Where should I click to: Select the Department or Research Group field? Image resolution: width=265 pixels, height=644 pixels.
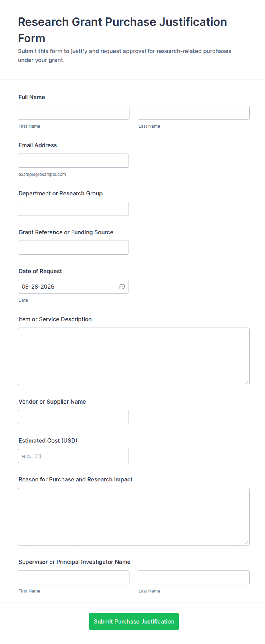pyautogui.click(x=73, y=209)
